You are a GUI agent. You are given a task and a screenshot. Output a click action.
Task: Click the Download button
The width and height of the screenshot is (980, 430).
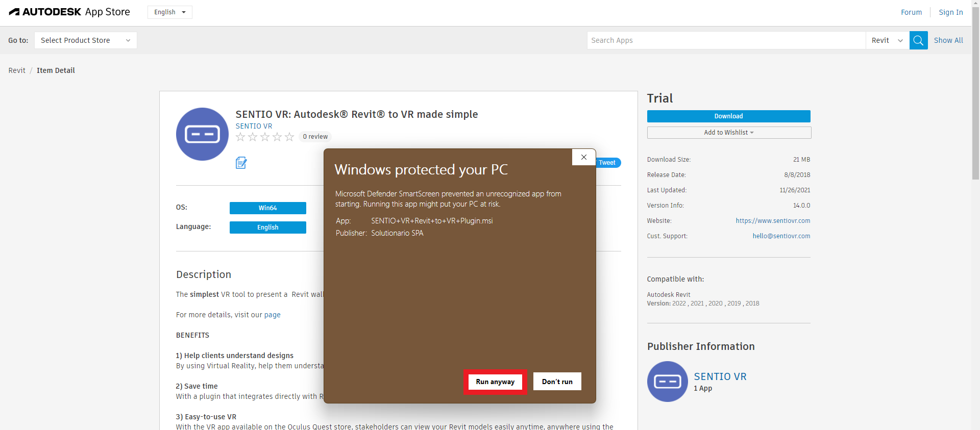(728, 116)
